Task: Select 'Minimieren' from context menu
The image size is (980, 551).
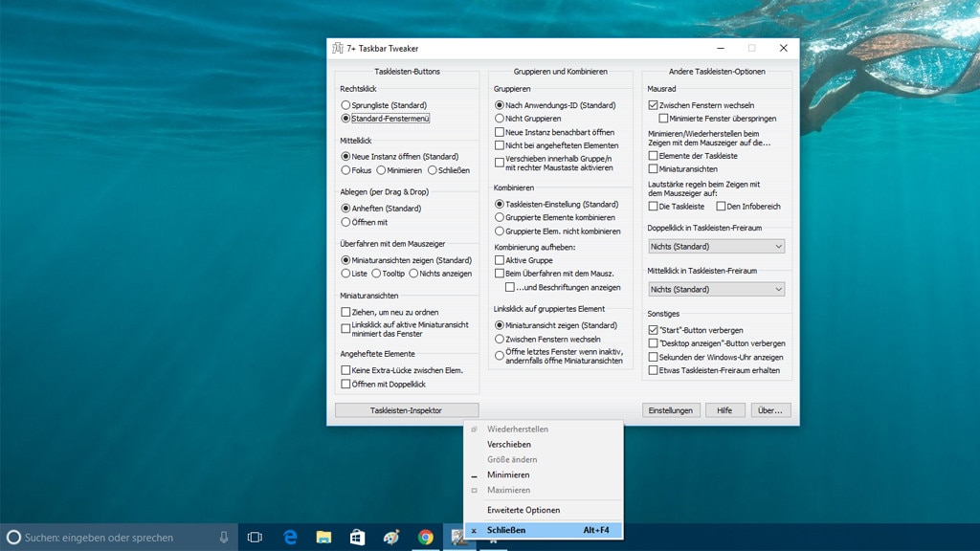Action: (x=508, y=474)
